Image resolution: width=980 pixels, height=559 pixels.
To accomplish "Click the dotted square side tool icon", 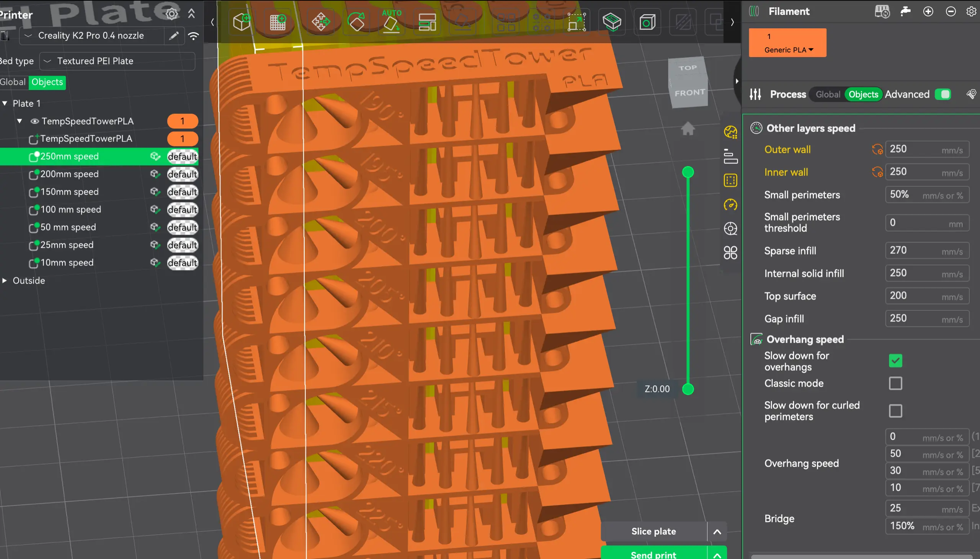I will click(730, 180).
